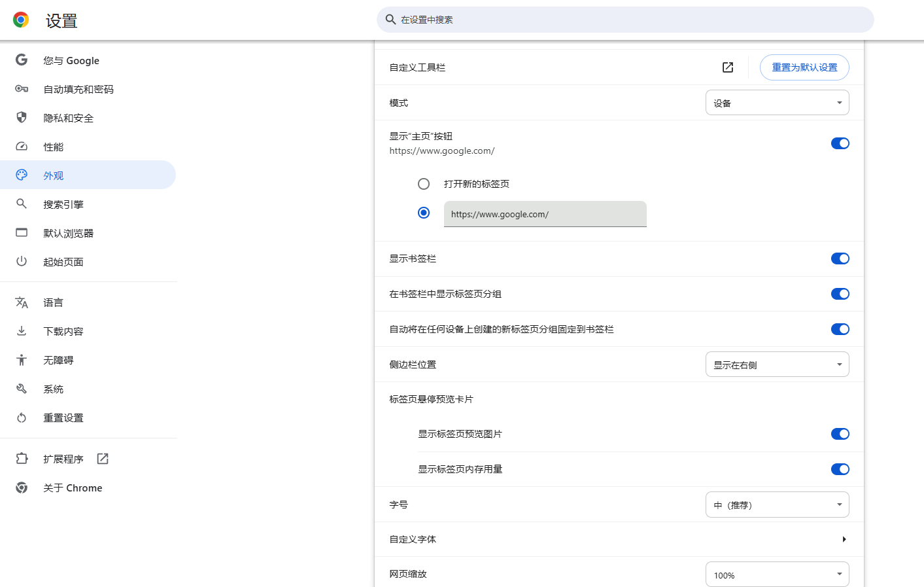The image size is (924, 587).
Task: Click the wrench icon for system
Action: pyautogui.click(x=22, y=389)
